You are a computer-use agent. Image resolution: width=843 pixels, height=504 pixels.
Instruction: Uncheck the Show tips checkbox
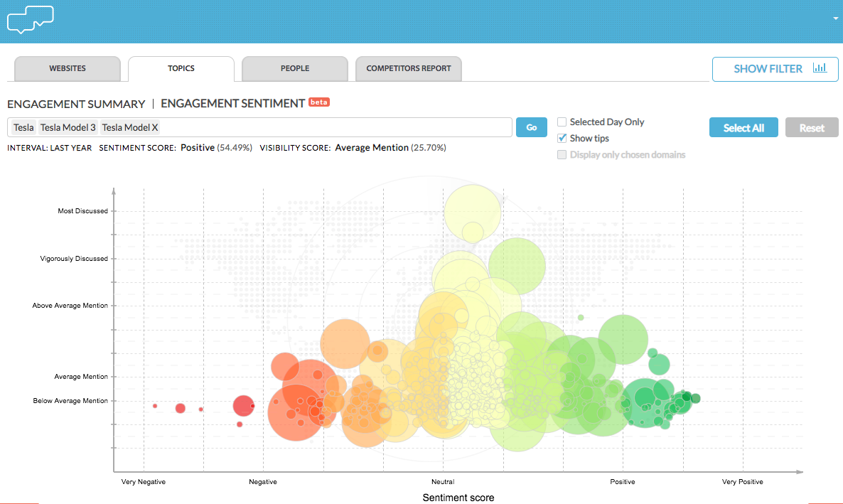(562, 139)
